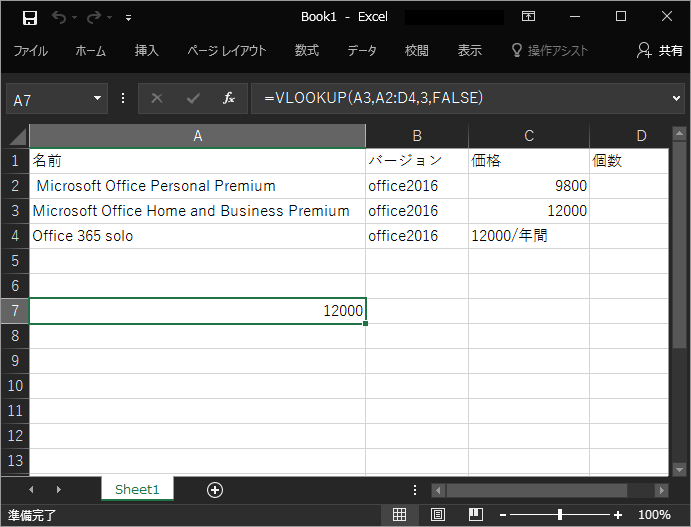The width and height of the screenshot is (691, 527).
Task: Open the Redo history dropdown arrow
Action: pos(109,18)
